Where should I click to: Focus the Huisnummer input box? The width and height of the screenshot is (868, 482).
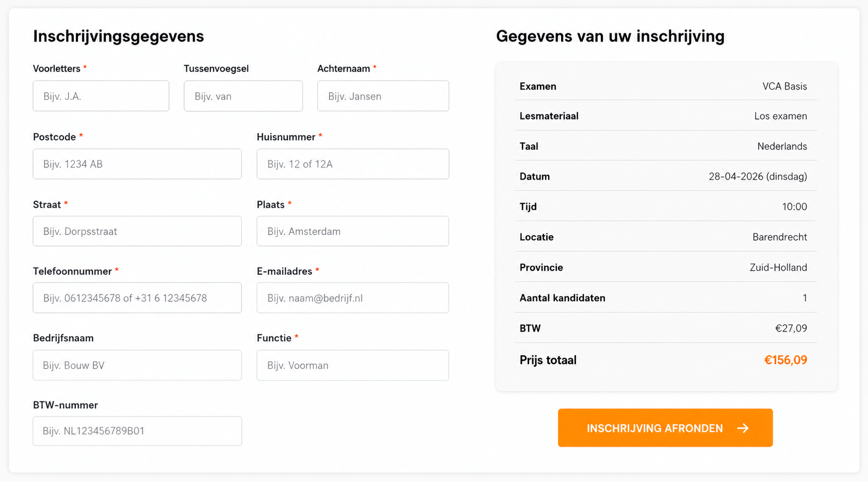353,164
